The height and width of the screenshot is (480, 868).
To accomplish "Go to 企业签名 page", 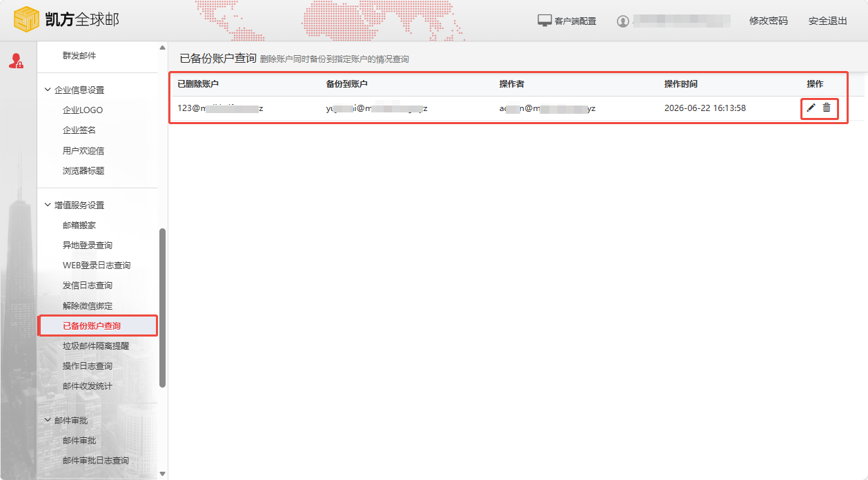I will pos(79,130).
